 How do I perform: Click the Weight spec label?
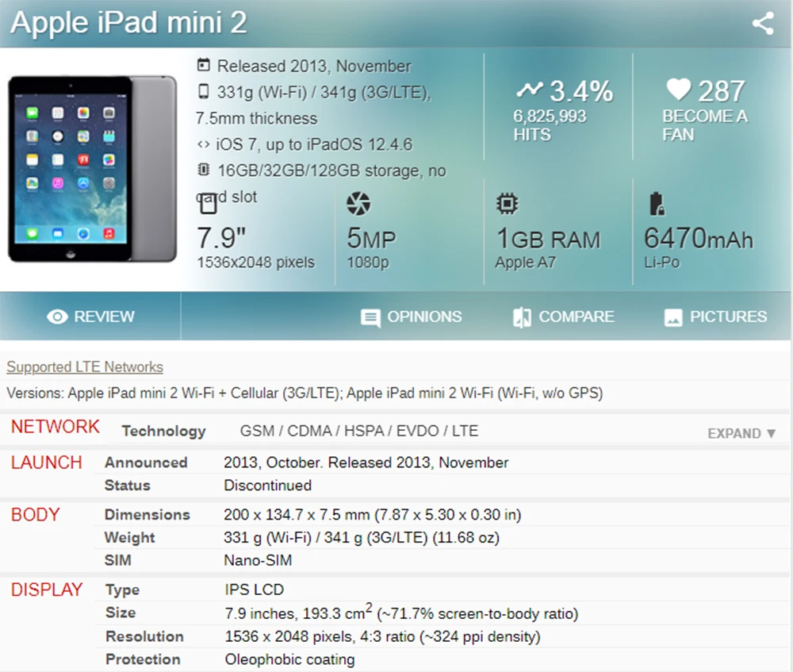pyautogui.click(x=129, y=537)
